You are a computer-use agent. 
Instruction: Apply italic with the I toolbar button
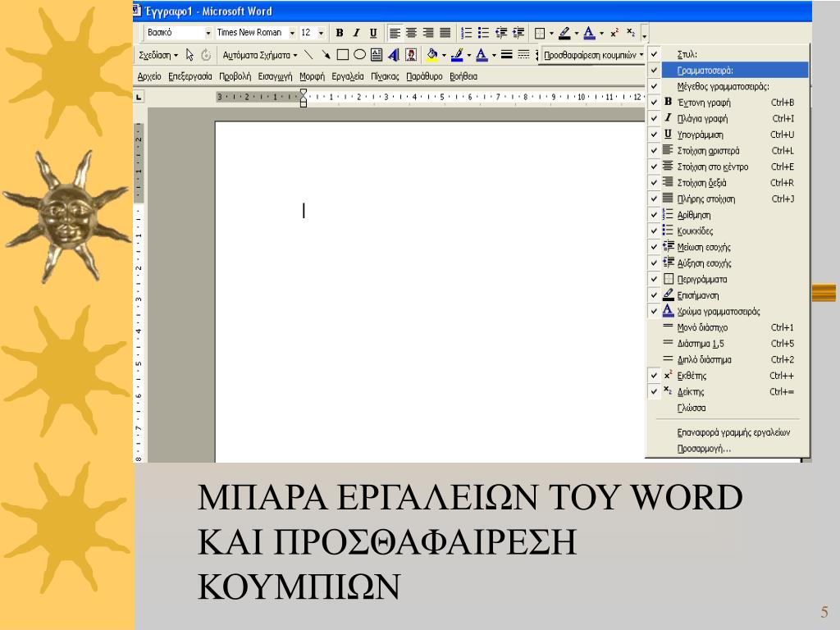click(356, 33)
